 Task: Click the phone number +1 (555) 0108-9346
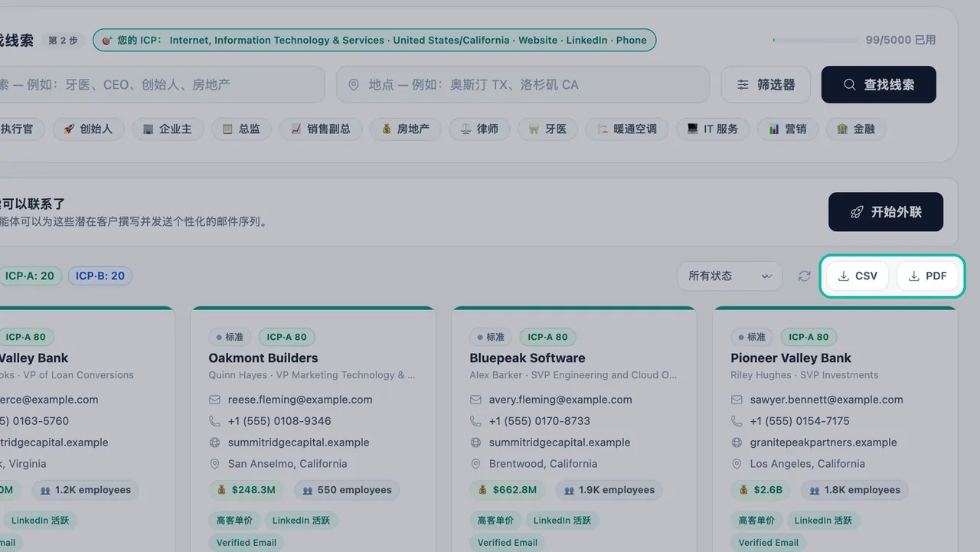point(279,421)
